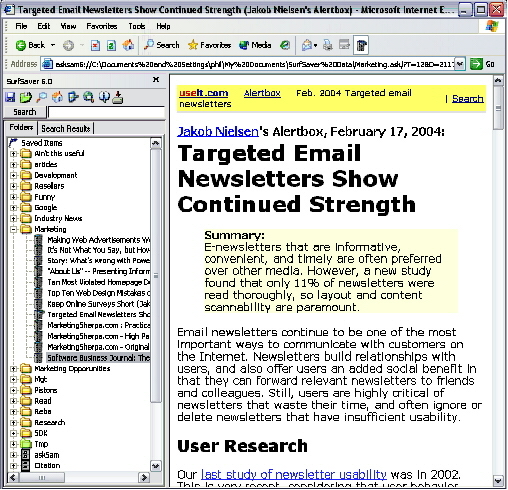Select Software Business Journal saved item
508x490 pixels.
pyautogui.click(x=98, y=358)
